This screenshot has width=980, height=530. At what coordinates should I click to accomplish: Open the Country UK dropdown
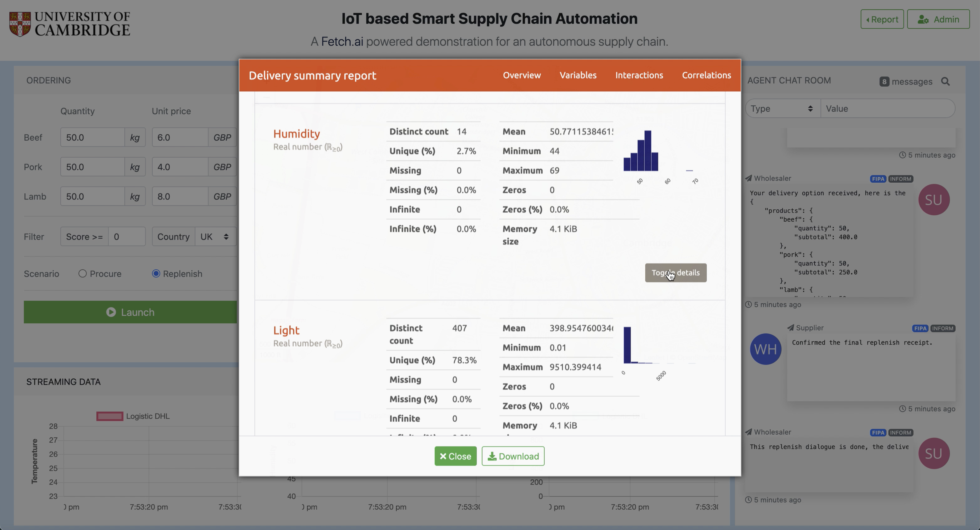pos(215,237)
